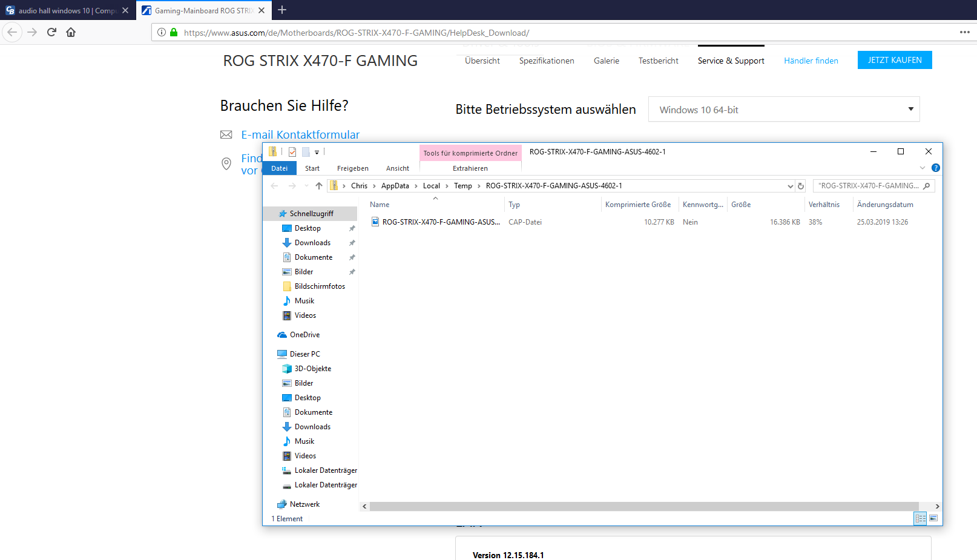Click new folder quick access icon
977x560 pixels.
[306, 152]
